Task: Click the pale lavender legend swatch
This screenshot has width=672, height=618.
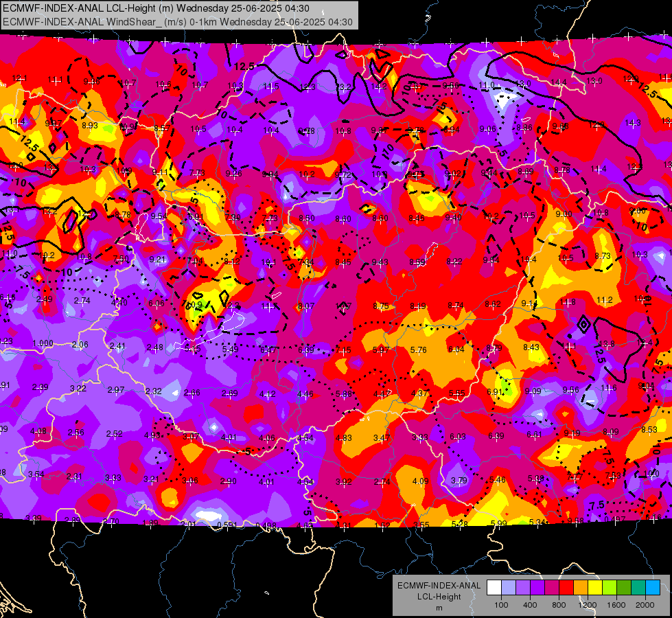Action: pyautogui.click(x=508, y=588)
